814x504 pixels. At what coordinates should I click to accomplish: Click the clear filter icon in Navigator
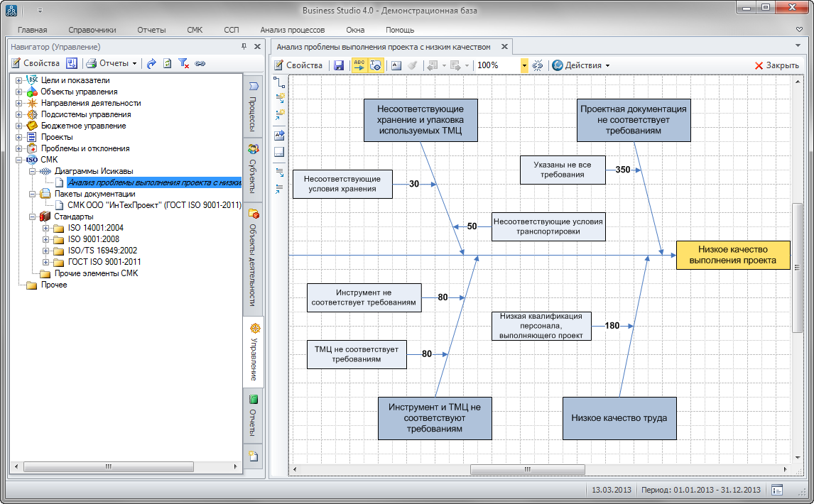183,63
